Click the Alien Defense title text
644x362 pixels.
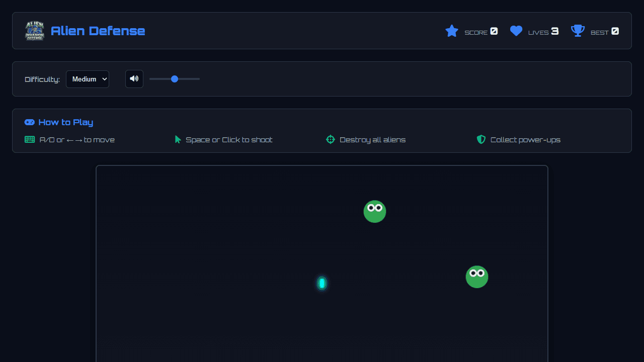pyautogui.click(x=98, y=31)
